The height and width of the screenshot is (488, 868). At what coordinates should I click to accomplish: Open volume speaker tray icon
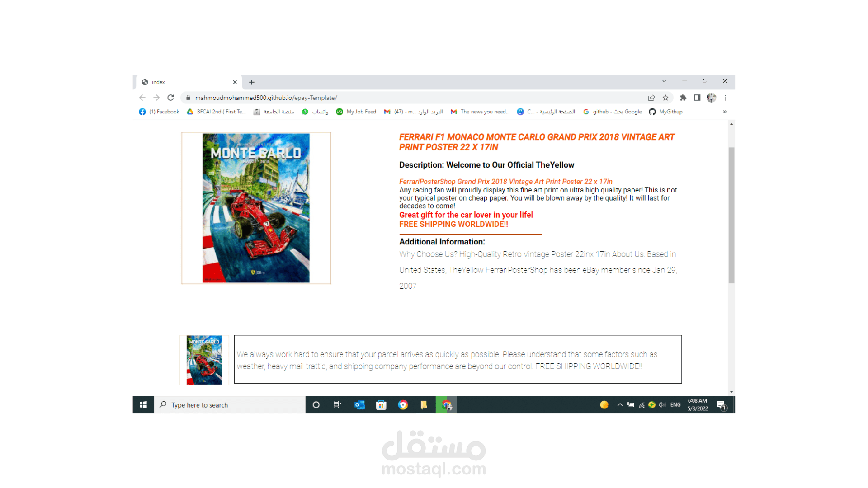point(662,405)
